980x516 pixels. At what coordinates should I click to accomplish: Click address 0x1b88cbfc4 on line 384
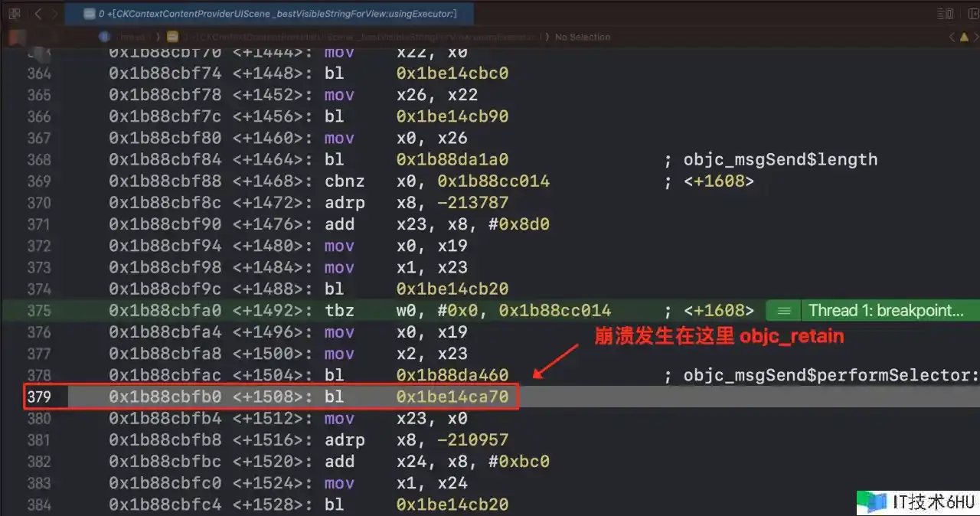pyautogui.click(x=165, y=505)
